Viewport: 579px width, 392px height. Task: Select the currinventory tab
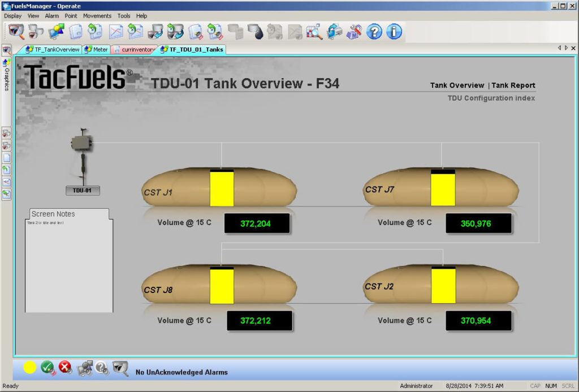134,50
